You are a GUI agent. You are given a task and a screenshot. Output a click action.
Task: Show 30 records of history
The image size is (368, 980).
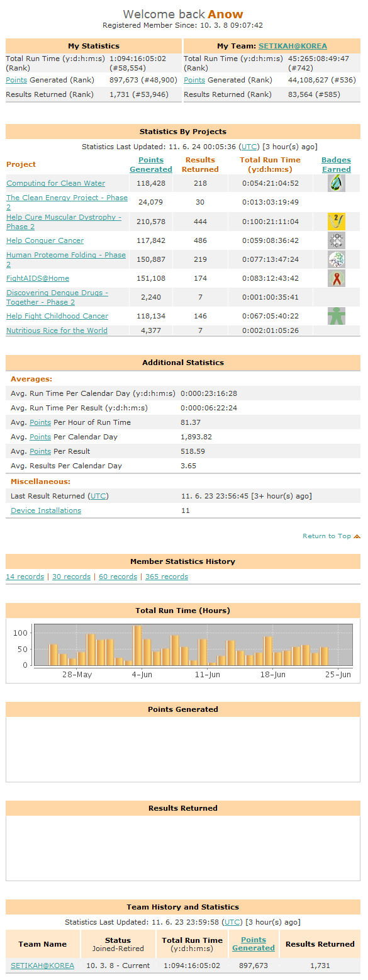71,577
